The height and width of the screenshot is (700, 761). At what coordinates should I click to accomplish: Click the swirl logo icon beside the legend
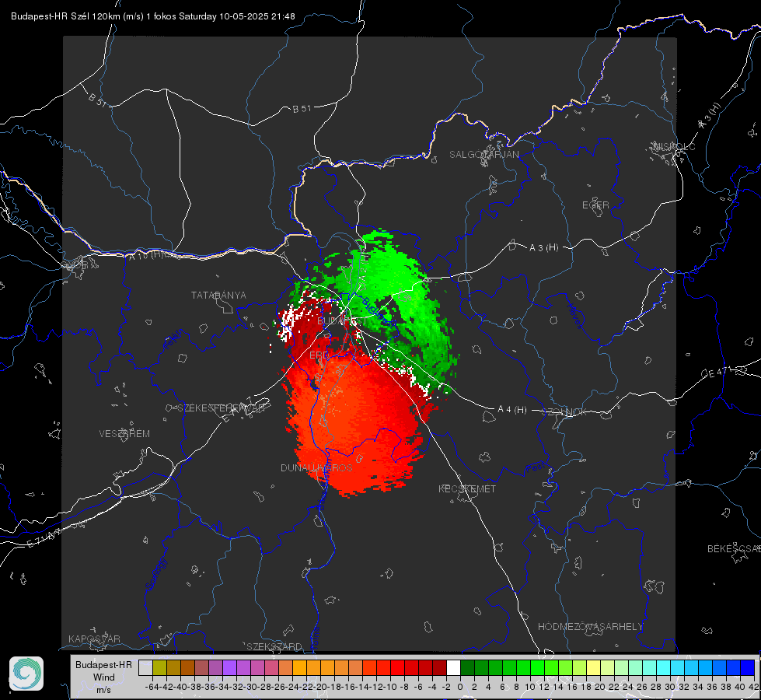click(x=26, y=674)
